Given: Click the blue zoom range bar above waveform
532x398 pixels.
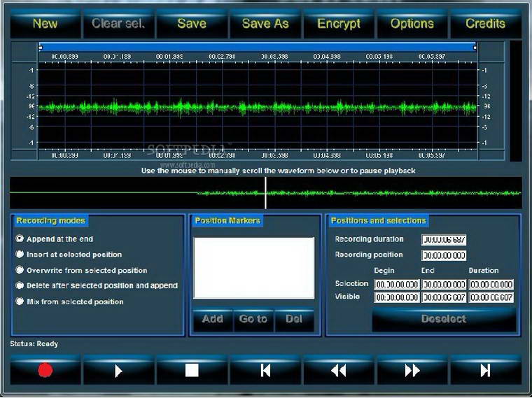Looking at the screenshot, I should click(258, 47).
